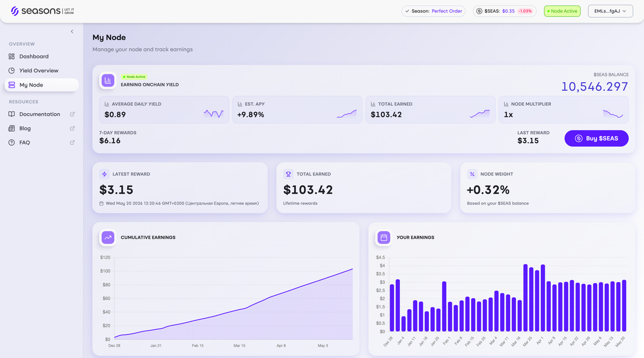Image resolution: width=644 pixels, height=358 pixels.
Task: Click the small Node Active tag above Earning Onchain Yield
Action: click(134, 77)
